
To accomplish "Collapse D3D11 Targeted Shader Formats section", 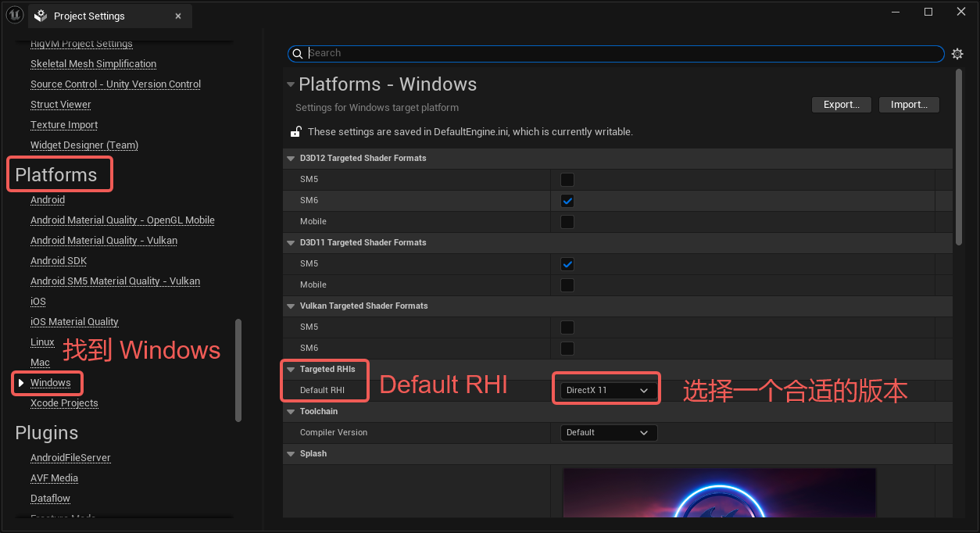I will [x=291, y=242].
